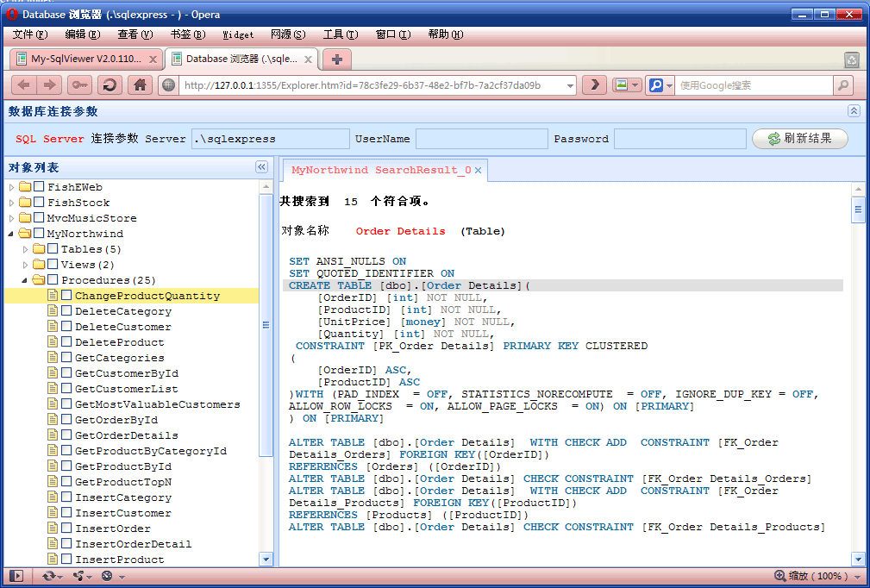Go forward with the Forward arrow

tap(49, 84)
